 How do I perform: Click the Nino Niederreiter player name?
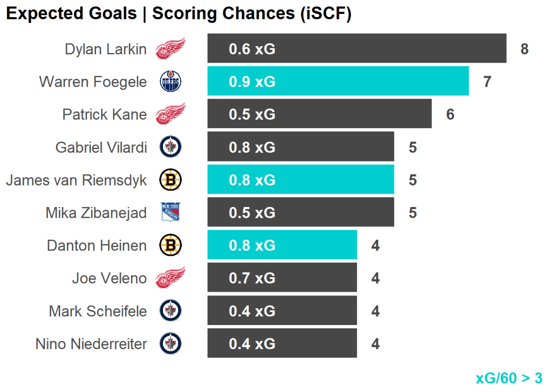[91, 344]
